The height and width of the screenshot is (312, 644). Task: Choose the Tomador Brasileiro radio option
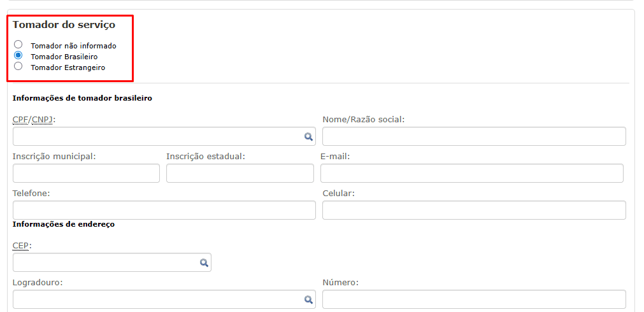point(18,55)
